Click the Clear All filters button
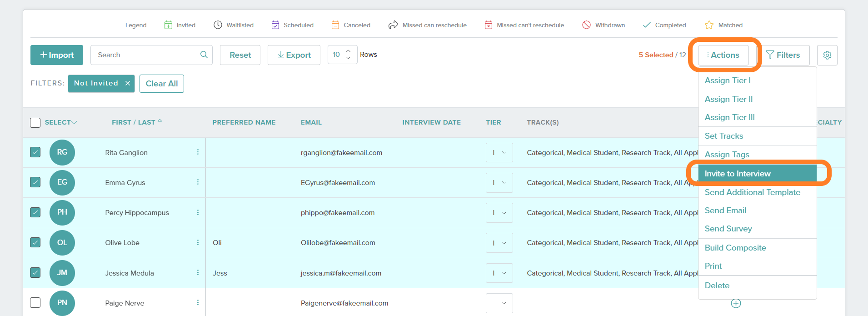 point(162,84)
